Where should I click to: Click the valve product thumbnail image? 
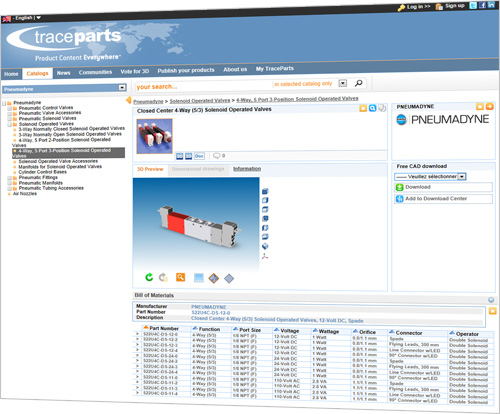coord(155,136)
